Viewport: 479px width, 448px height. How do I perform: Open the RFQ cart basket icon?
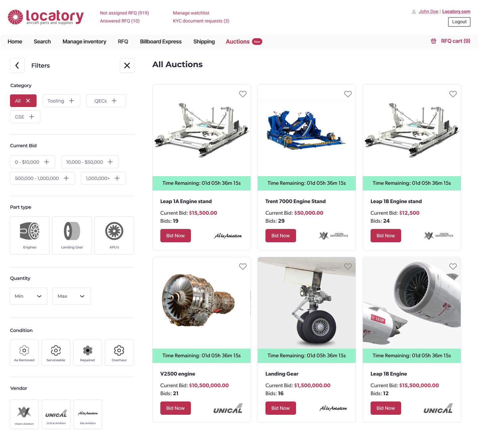433,41
